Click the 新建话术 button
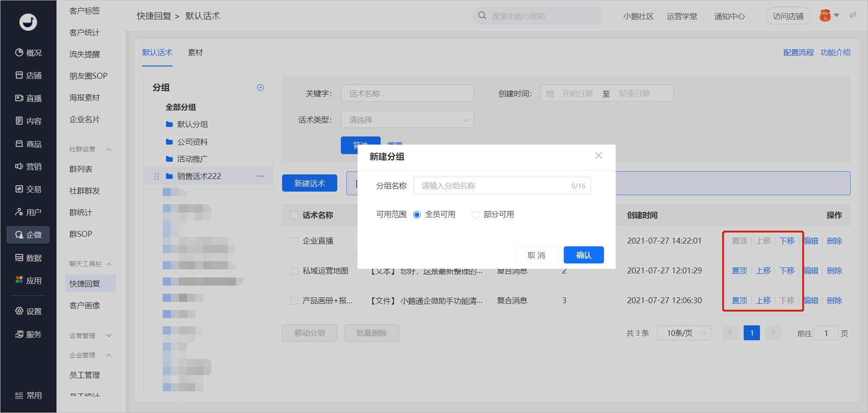The width and height of the screenshot is (868, 413). [310, 183]
